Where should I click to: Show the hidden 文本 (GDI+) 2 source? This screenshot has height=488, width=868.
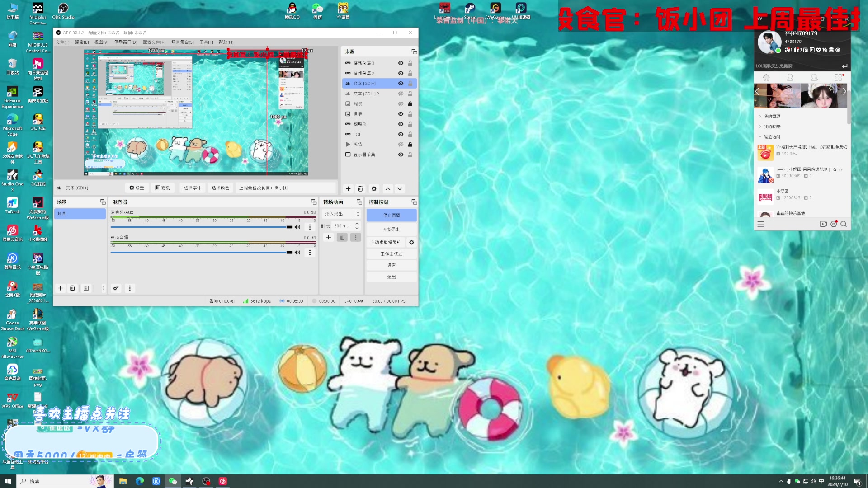(401, 94)
